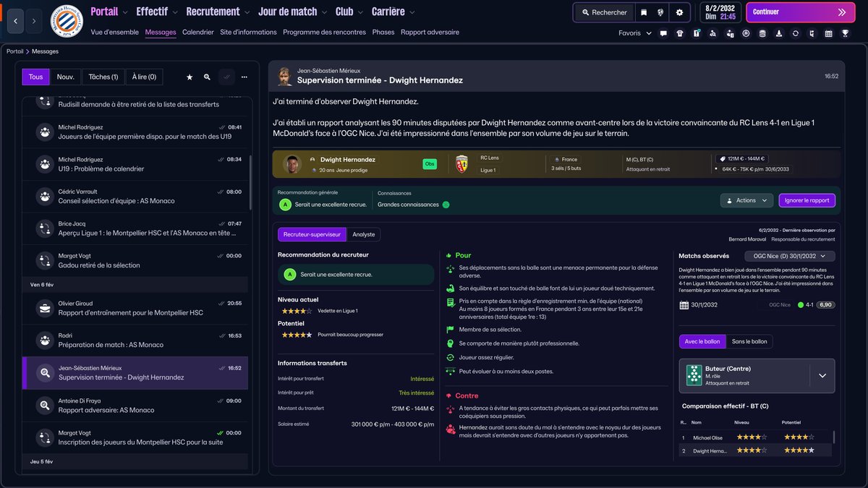Click Dwight Hernandez's portrait in player card
This screenshot has width=868, height=488.
292,164
